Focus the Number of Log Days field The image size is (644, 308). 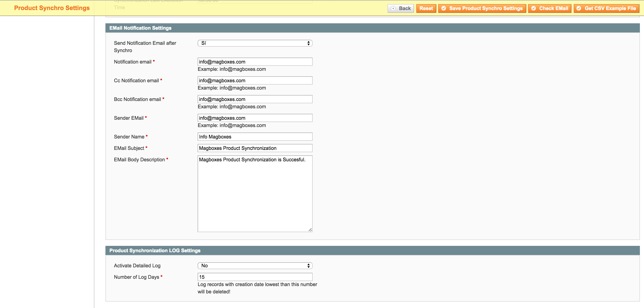[x=255, y=277]
